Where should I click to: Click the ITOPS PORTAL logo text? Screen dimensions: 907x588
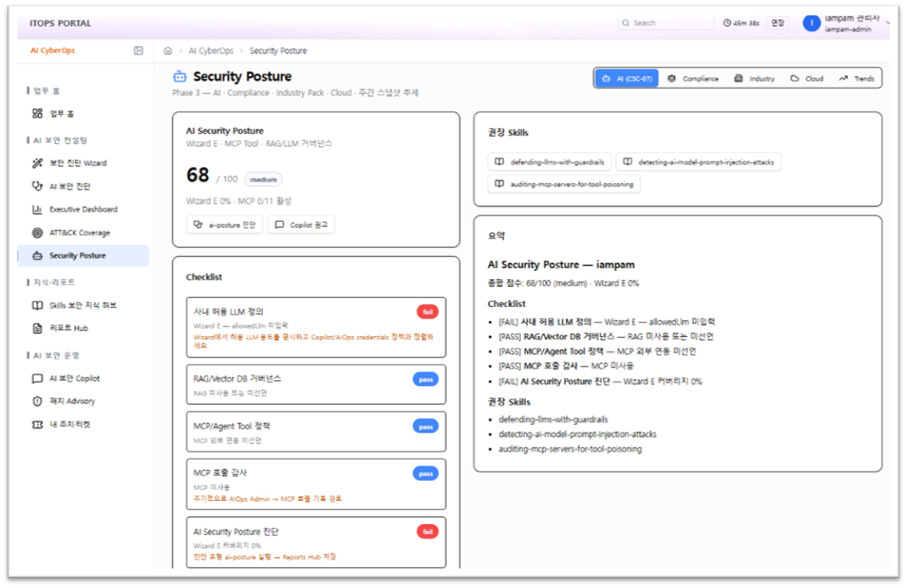click(x=60, y=23)
